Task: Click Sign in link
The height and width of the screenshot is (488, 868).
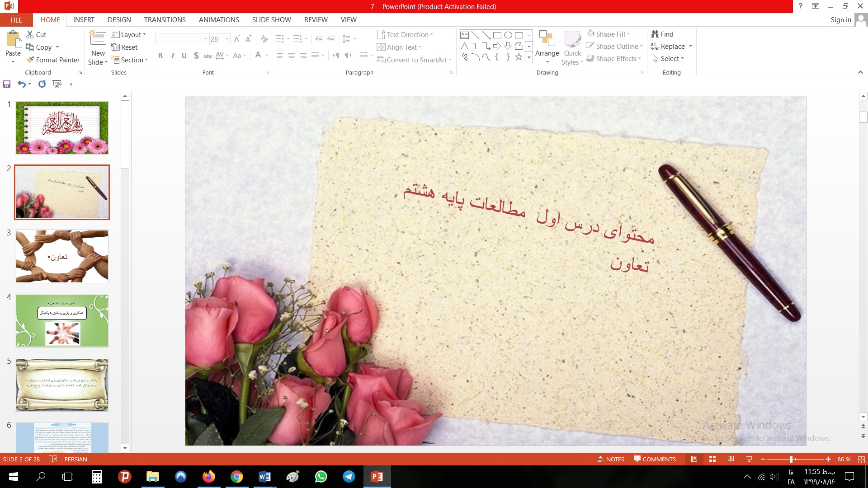Action: pyautogui.click(x=840, y=20)
